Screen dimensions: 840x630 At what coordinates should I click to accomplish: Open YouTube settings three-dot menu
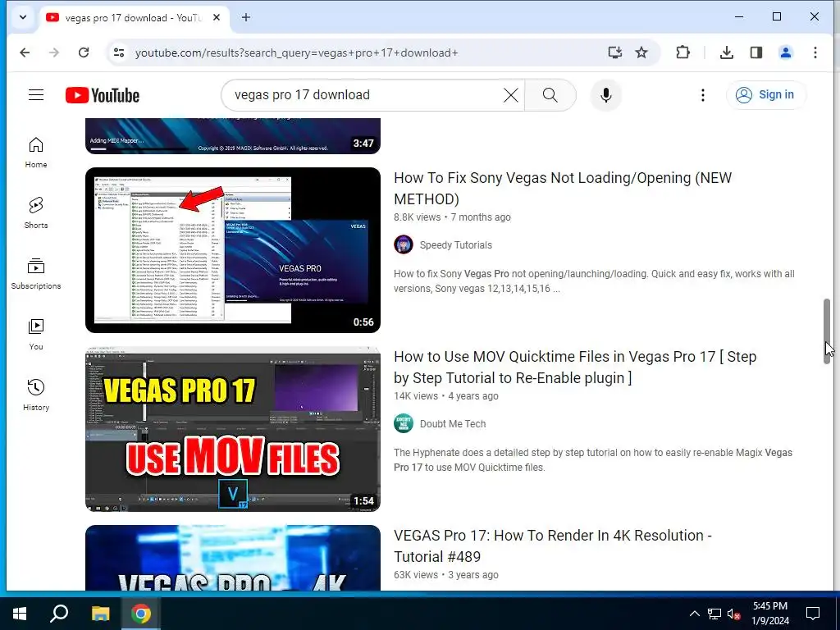[x=702, y=95]
